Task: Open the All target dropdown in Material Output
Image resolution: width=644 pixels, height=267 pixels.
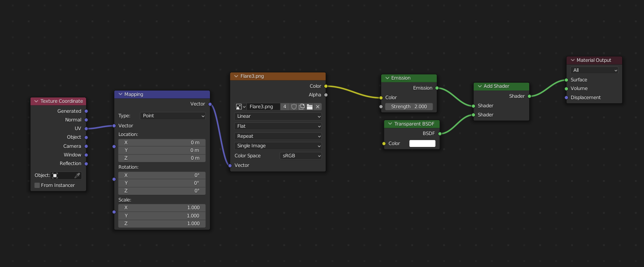Action: 594,71
